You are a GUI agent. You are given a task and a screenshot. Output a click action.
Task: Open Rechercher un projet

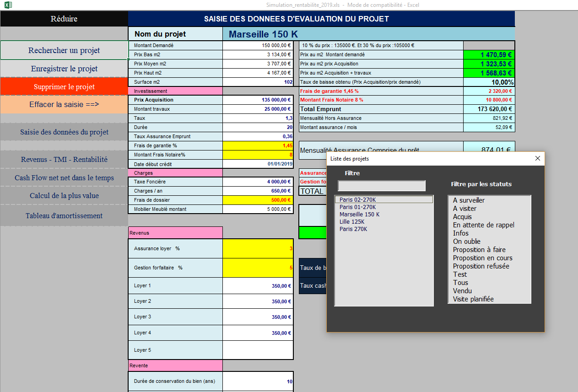[x=64, y=50]
